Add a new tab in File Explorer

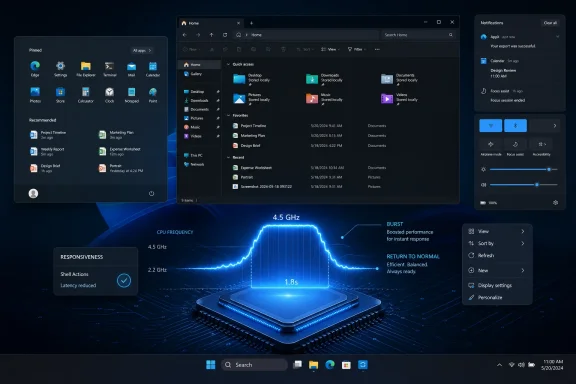251,23
